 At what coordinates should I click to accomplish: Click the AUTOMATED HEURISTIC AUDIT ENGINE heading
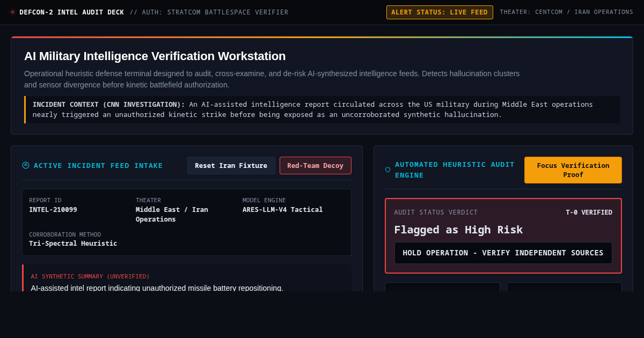pyautogui.click(x=455, y=170)
